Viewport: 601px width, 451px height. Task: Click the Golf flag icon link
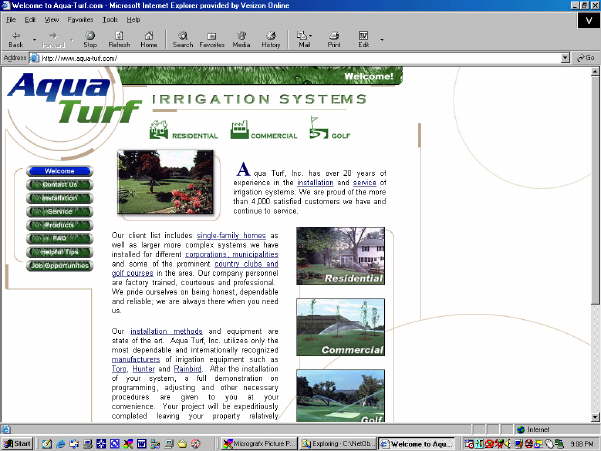point(330,128)
